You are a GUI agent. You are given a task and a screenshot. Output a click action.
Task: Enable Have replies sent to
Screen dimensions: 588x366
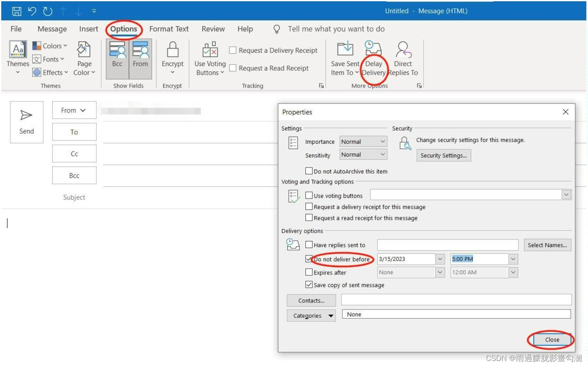(x=309, y=245)
